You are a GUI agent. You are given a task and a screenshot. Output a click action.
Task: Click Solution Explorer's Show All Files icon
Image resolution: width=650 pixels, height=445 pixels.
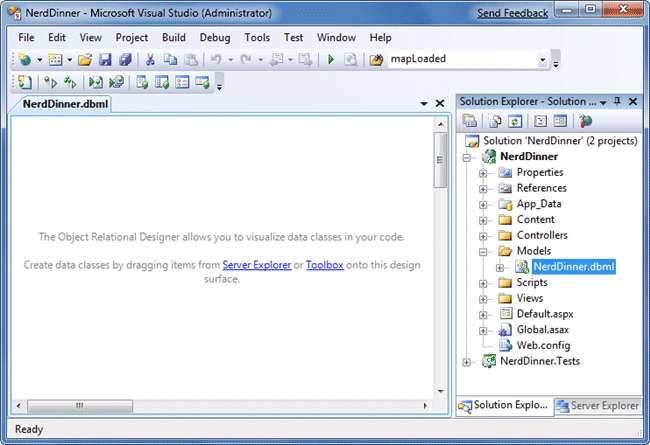(495, 121)
